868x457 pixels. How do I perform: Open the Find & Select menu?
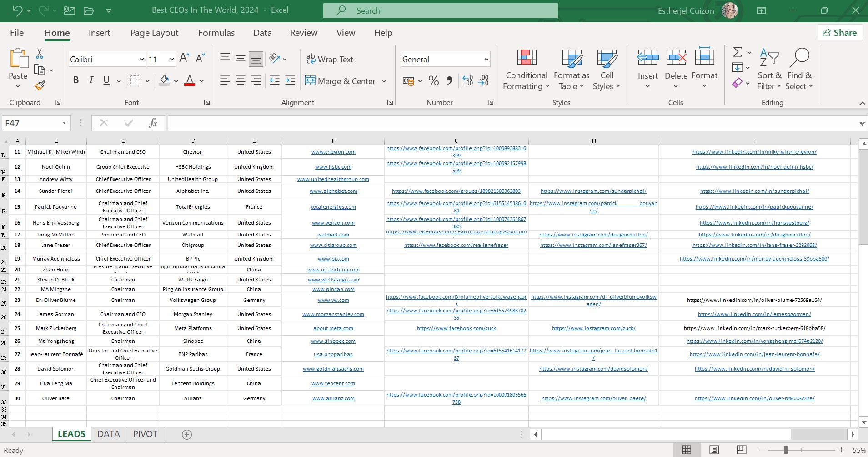[799, 69]
